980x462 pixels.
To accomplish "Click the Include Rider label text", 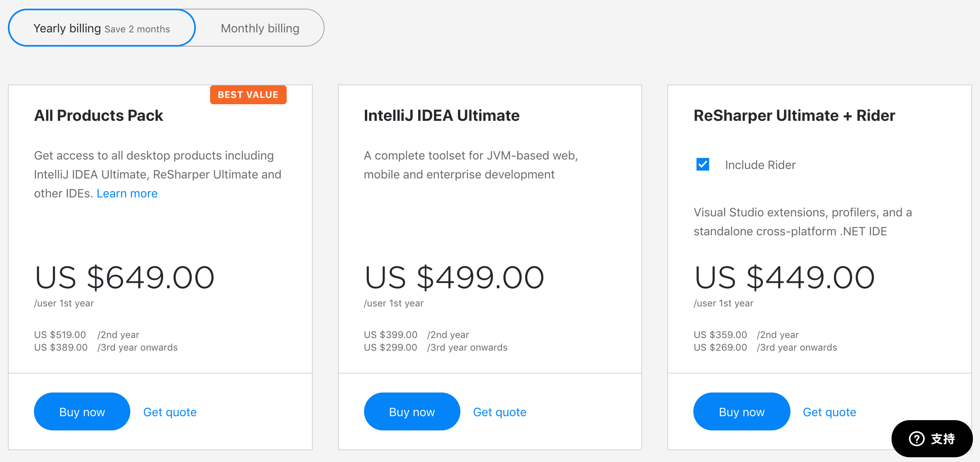I will (760, 165).
